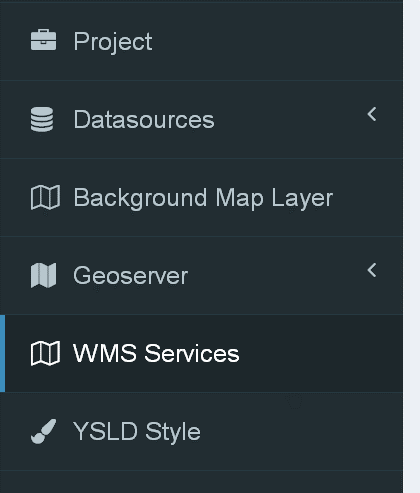Select the Geoserver text label
The width and height of the screenshot is (420, 493).
click(130, 276)
